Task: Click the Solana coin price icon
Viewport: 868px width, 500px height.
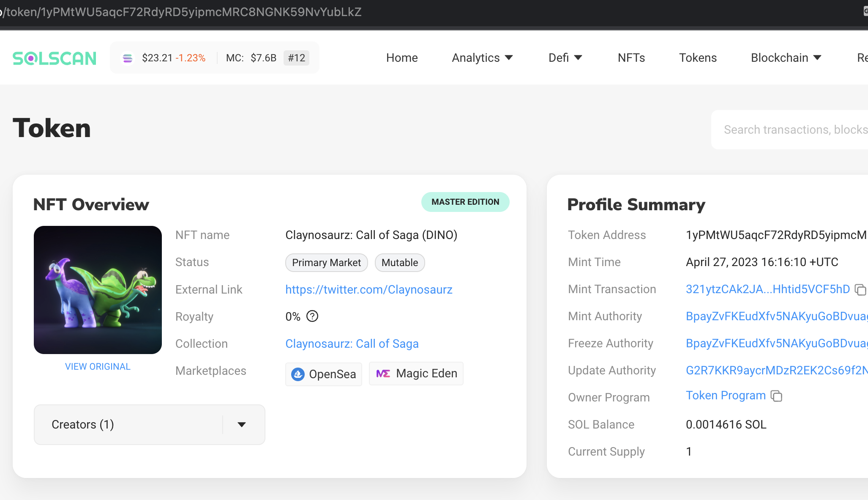Action: (x=127, y=58)
